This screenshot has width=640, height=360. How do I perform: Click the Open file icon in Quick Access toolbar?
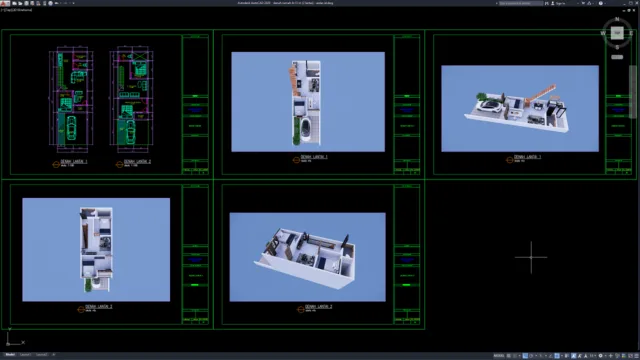pyautogui.click(x=20, y=3)
